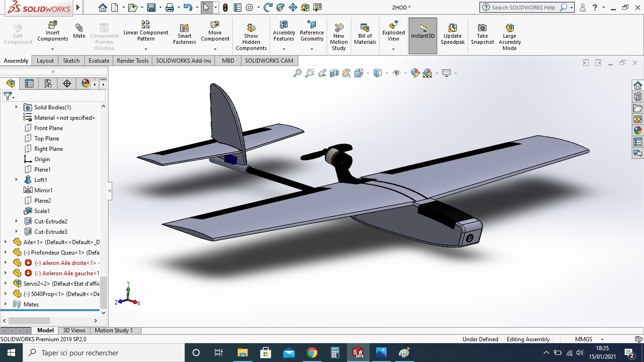Select Front Plane in feature tree
Screen dimensions: 644x362
coord(48,128)
